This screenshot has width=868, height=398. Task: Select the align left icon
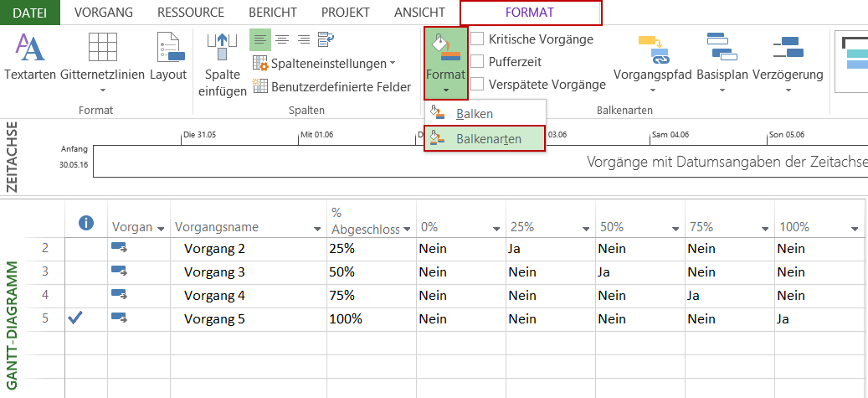click(260, 39)
